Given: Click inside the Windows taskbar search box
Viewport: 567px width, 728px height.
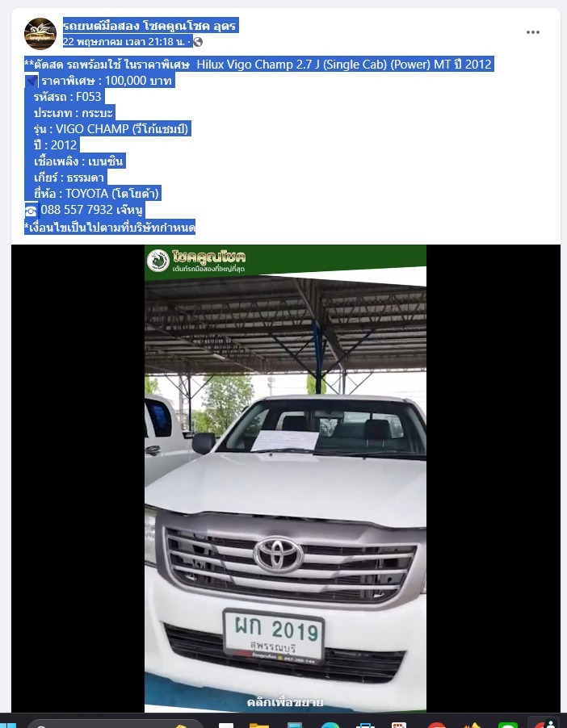Looking at the screenshot, I should click(x=115, y=724).
